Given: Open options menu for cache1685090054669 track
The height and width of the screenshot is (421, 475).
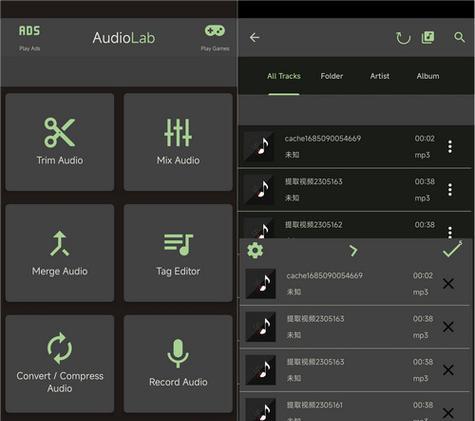Looking at the screenshot, I should [450, 147].
